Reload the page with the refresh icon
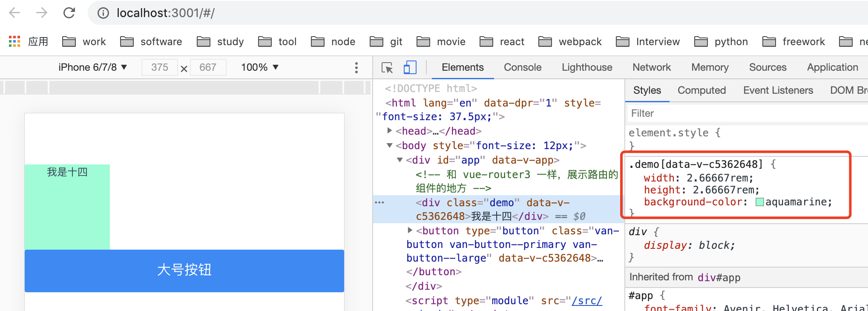This screenshot has width=868, height=311. coord(69,13)
